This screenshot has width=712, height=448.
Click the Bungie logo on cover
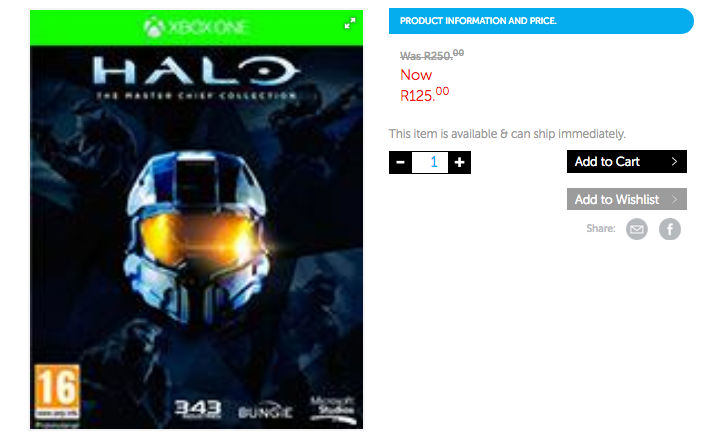pyautogui.click(x=266, y=411)
